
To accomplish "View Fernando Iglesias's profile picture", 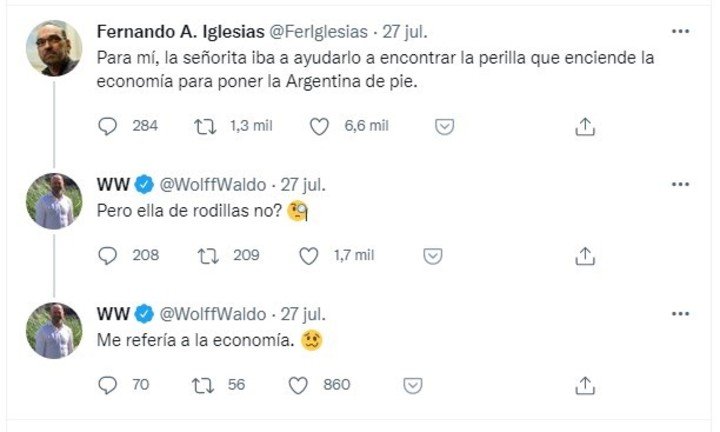I will point(53,48).
